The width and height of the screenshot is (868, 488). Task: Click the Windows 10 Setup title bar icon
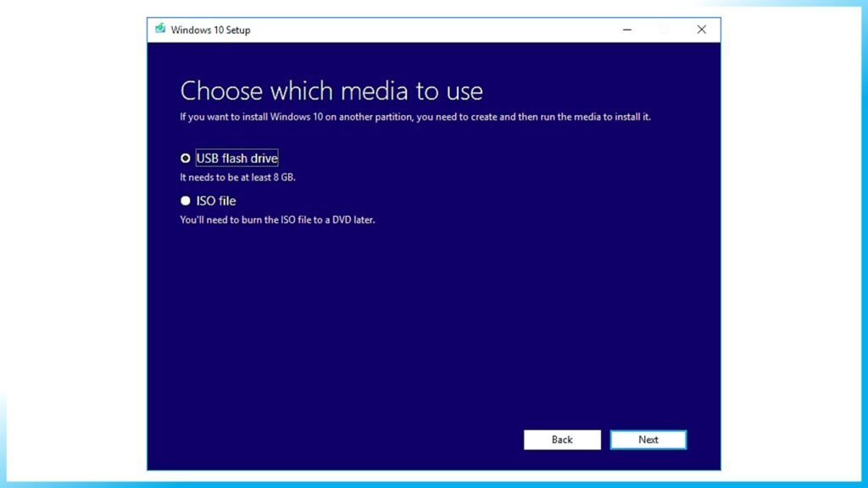(160, 29)
